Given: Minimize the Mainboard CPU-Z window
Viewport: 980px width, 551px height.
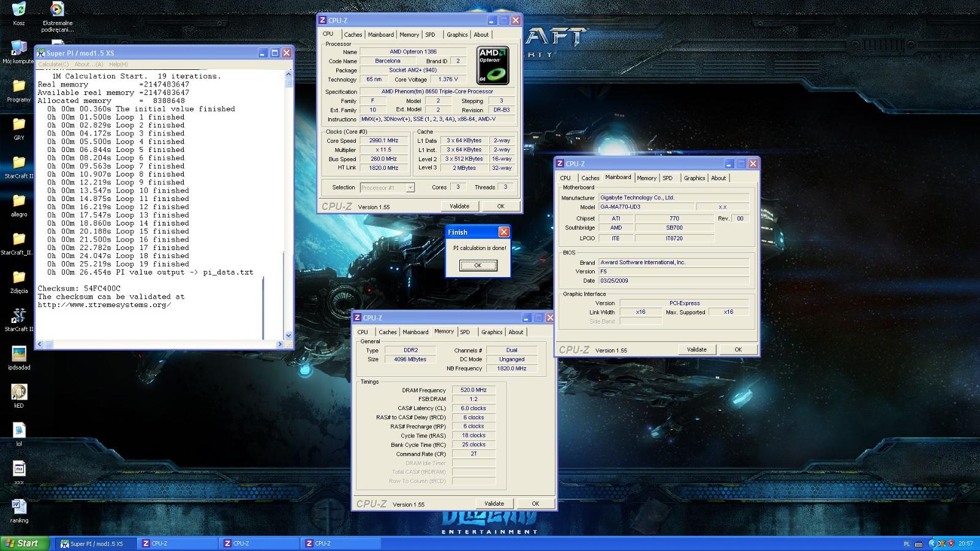Looking at the screenshot, I should click(x=729, y=164).
